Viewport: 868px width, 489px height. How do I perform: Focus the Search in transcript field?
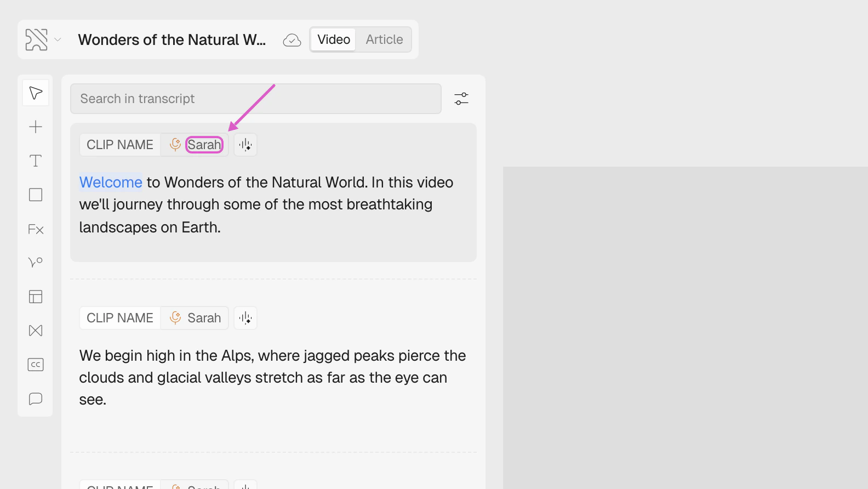click(x=256, y=99)
